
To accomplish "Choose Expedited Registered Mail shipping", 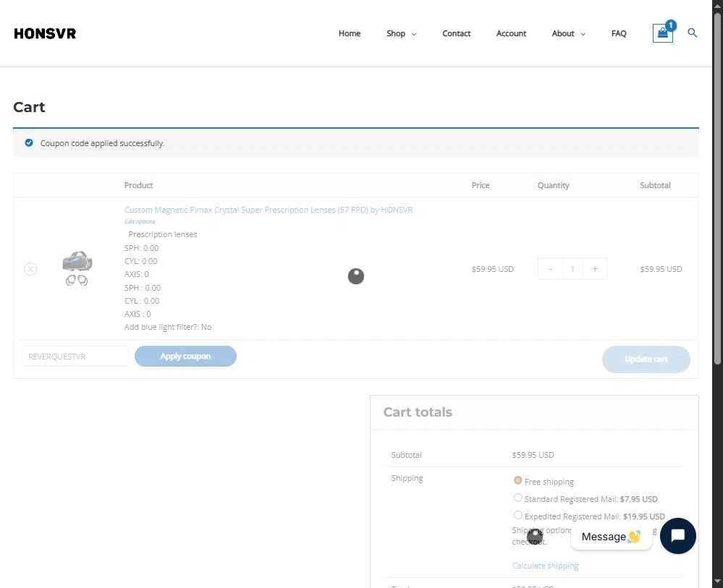I will pyautogui.click(x=517, y=515).
